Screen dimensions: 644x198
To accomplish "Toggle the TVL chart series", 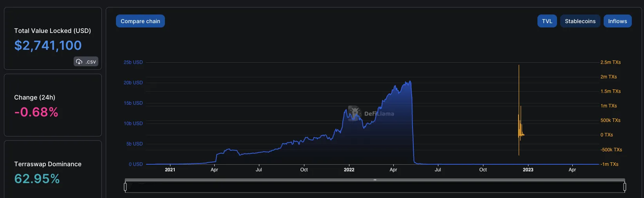I will [547, 21].
